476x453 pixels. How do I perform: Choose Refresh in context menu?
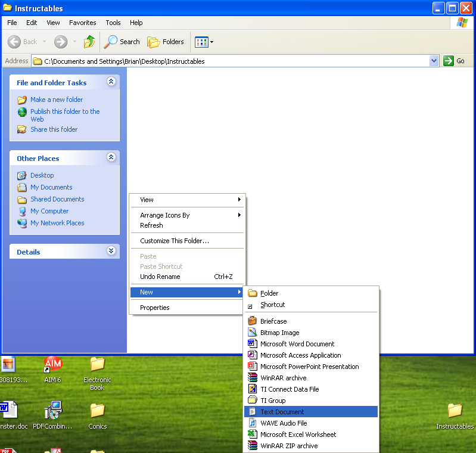tap(187, 225)
